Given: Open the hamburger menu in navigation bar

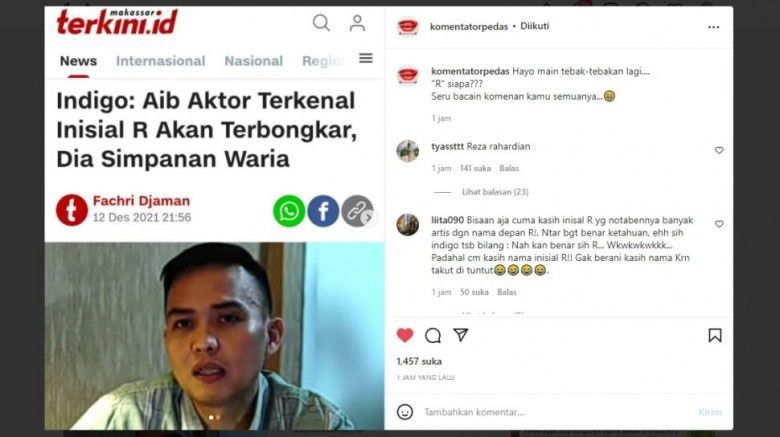Looking at the screenshot, I should pyautogui.click(x=366, y=58).
